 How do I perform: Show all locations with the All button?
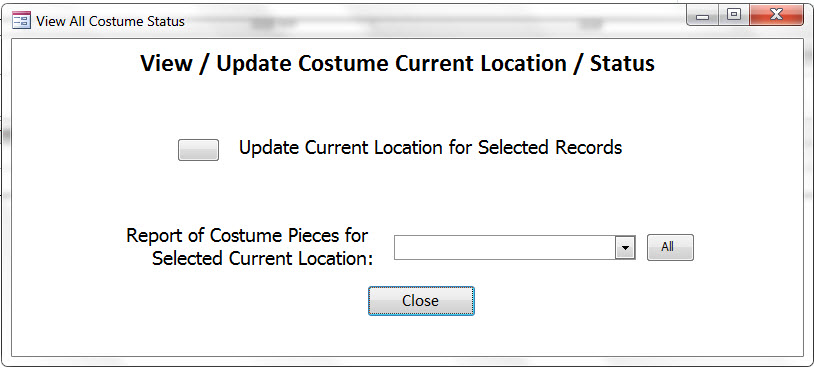(670, 248)
